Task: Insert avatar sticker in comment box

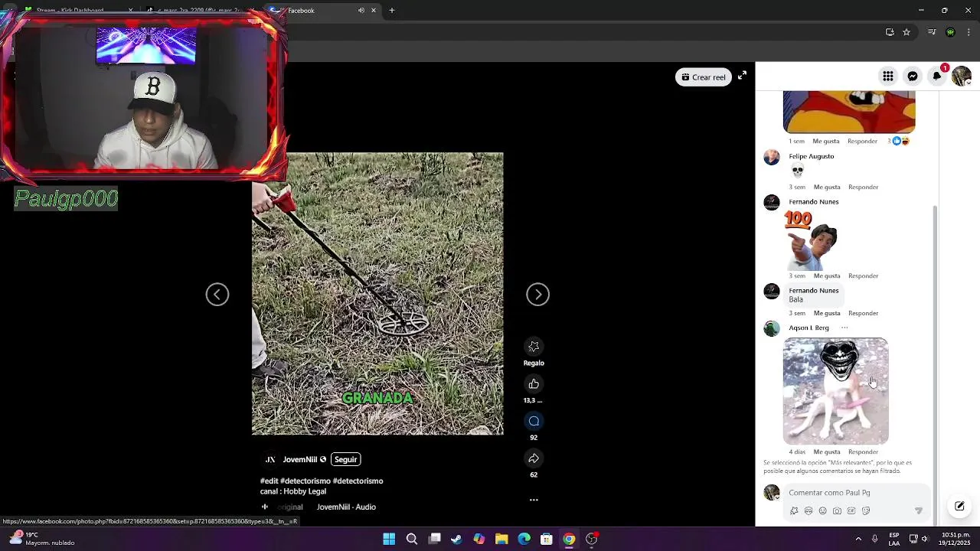Action: point(808,511)
